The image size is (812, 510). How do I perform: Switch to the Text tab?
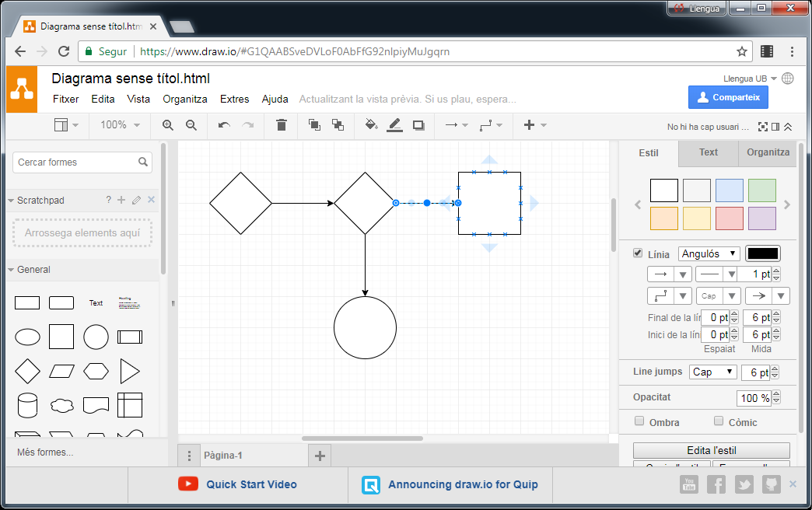point(707,153)
